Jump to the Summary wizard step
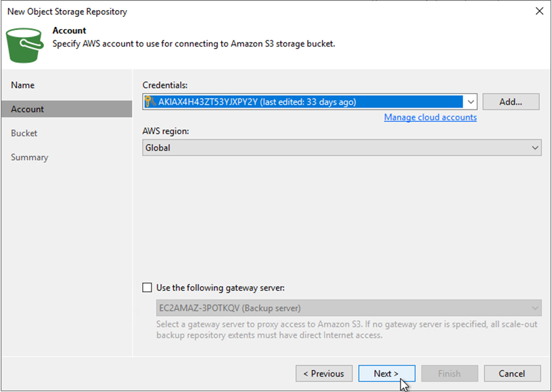552x392 pixels. (30, 157)
